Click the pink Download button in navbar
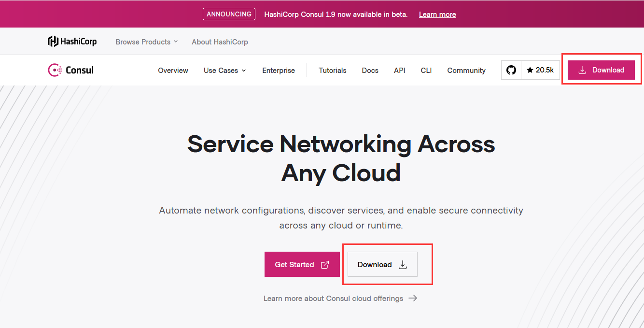 point(601,70)
